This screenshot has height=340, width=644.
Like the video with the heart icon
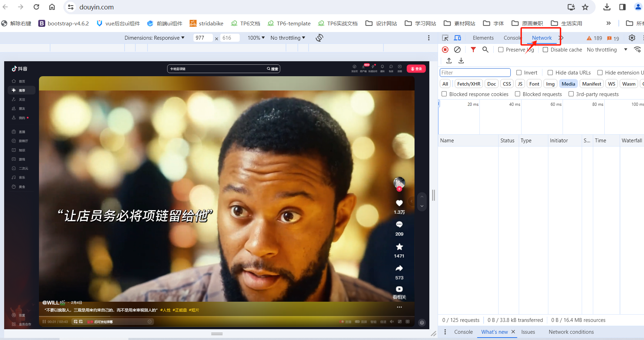click(399, 203)
